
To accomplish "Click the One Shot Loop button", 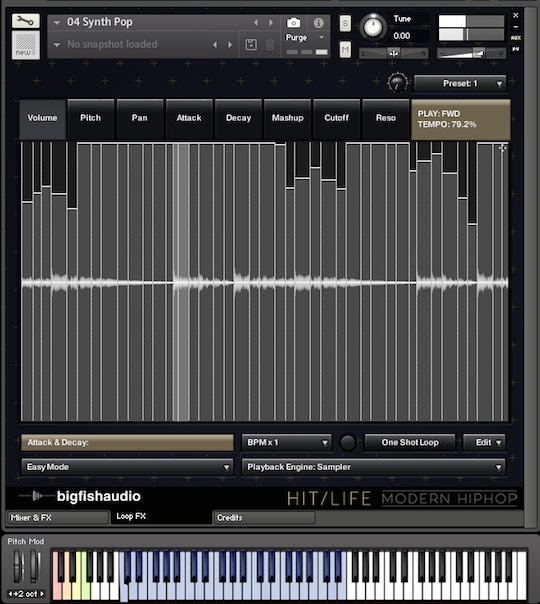I will (x=410, y=443).
